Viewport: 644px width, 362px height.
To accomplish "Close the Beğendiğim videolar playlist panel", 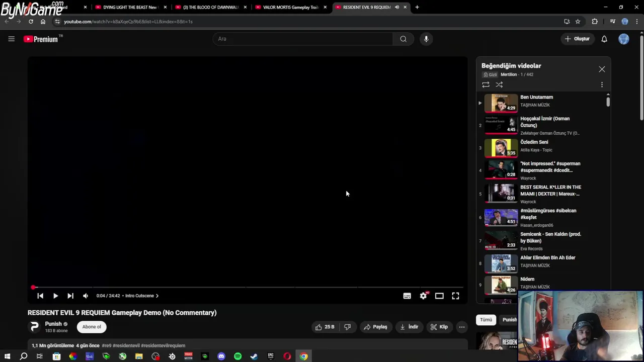I will pos(602,69).
